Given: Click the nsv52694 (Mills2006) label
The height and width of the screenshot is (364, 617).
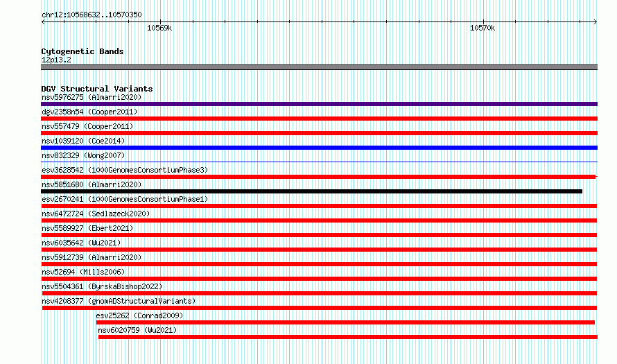Looking at the screenshot, I should pyautogui.click(x=83, y=272).
